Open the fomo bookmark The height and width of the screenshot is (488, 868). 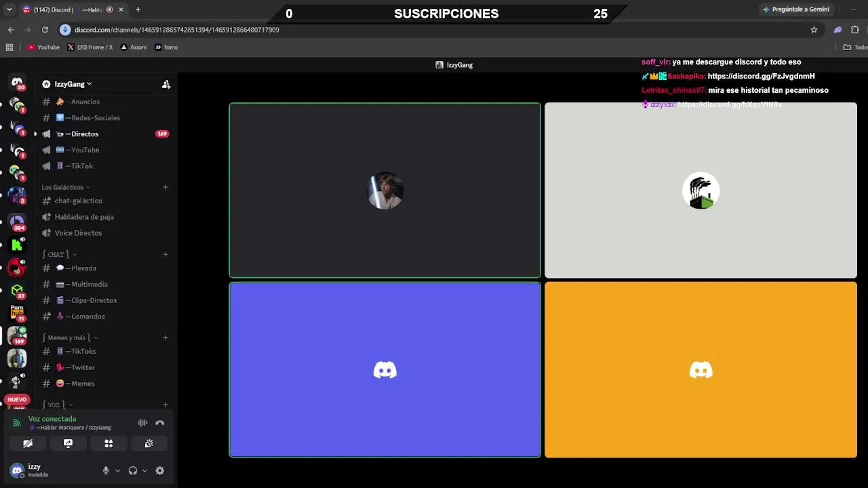166,47
